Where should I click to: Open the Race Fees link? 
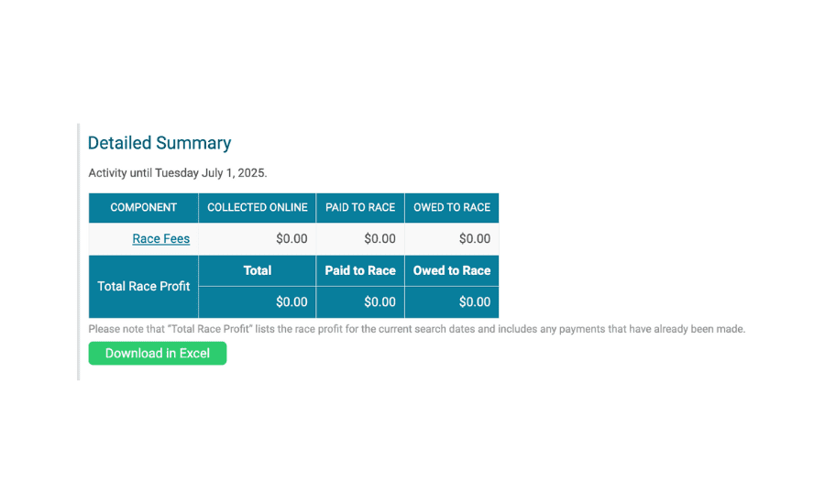pos(161,239)
